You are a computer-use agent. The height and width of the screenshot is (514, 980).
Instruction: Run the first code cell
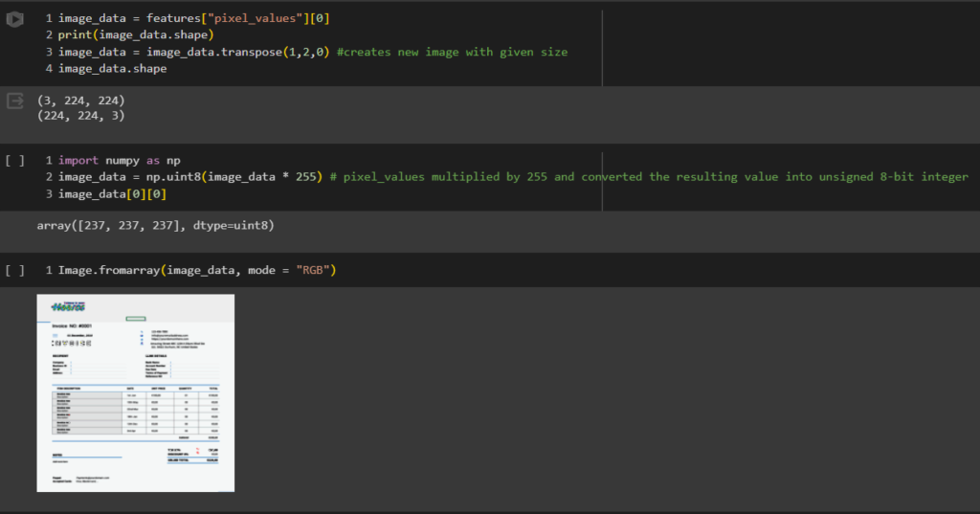tap(15, 19)
